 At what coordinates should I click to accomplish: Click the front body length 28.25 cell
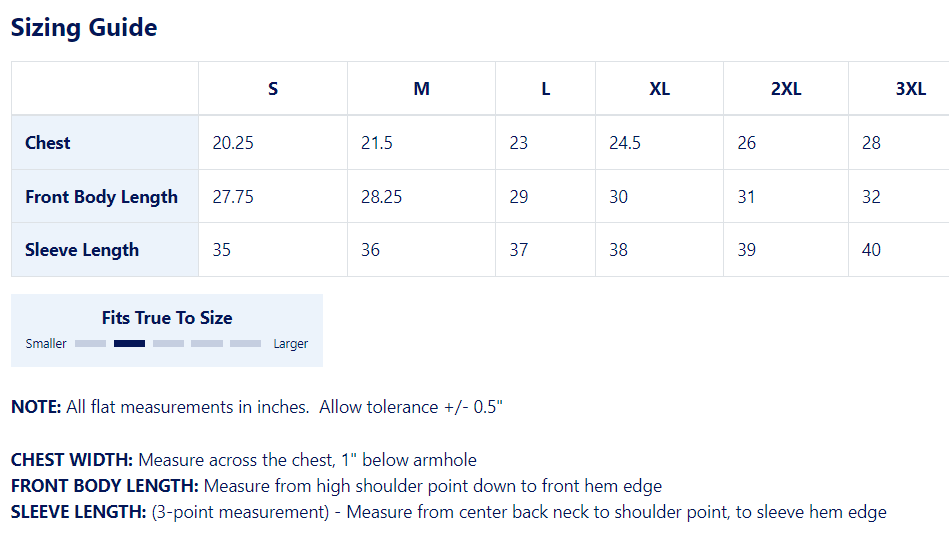tap(381, 197)
